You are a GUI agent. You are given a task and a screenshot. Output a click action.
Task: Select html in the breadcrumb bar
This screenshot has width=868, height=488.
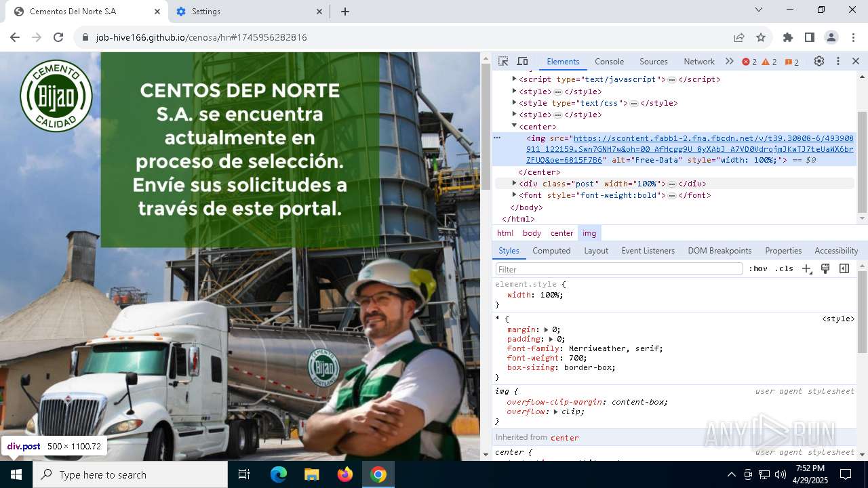505,233
